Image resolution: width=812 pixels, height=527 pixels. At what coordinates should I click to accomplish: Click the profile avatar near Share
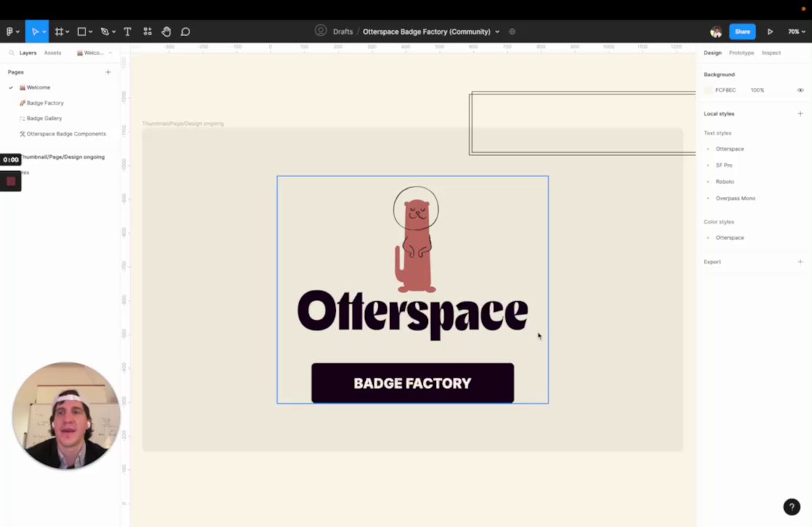pyautogui.click(x=716, y=32)
